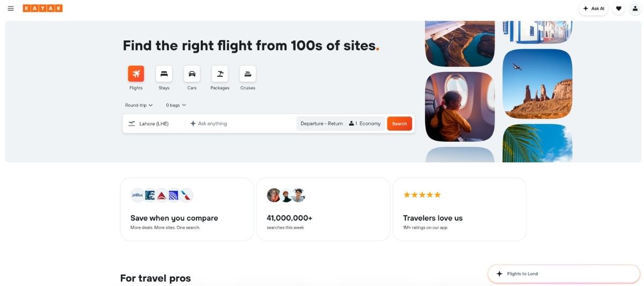Viewport: 644px width, 286px height.
Task: Open the 1 Economy travelers selector
Action: 365,124
